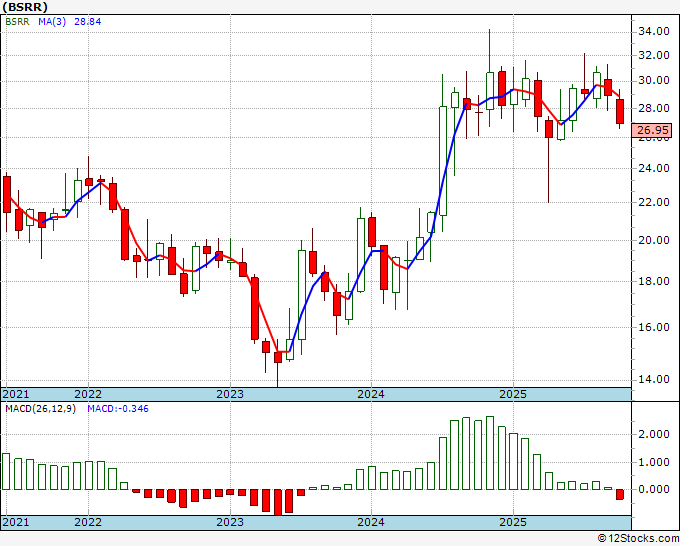Select 2025 on the price chart timeline
680x546 pixels.
pos(512,394)
